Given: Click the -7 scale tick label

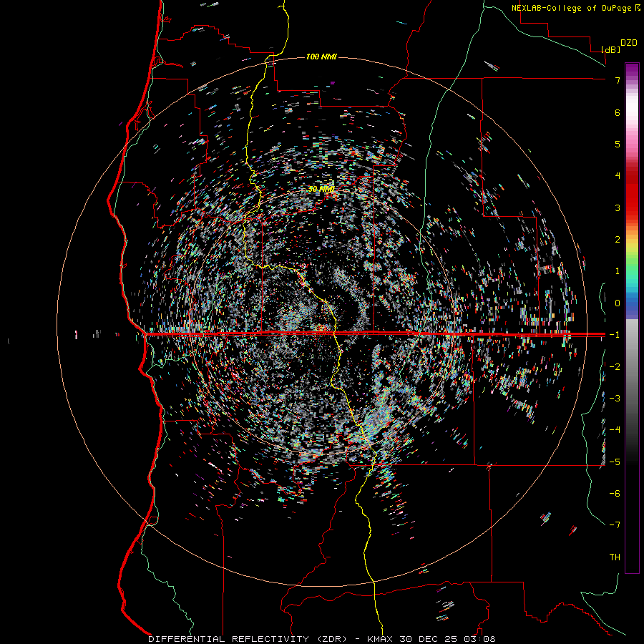Looking at the screenshot, I should 615,525.
